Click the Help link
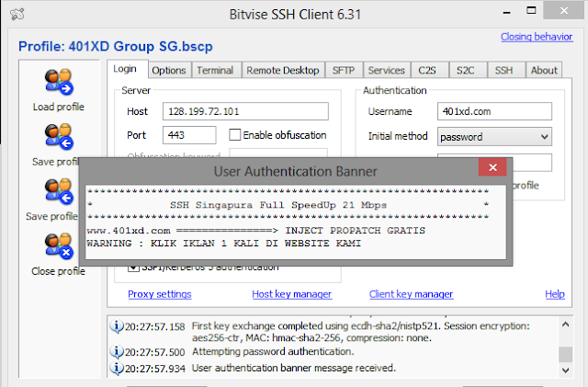The width and height of the screenshot is (588, 387). tap(555, 294)
